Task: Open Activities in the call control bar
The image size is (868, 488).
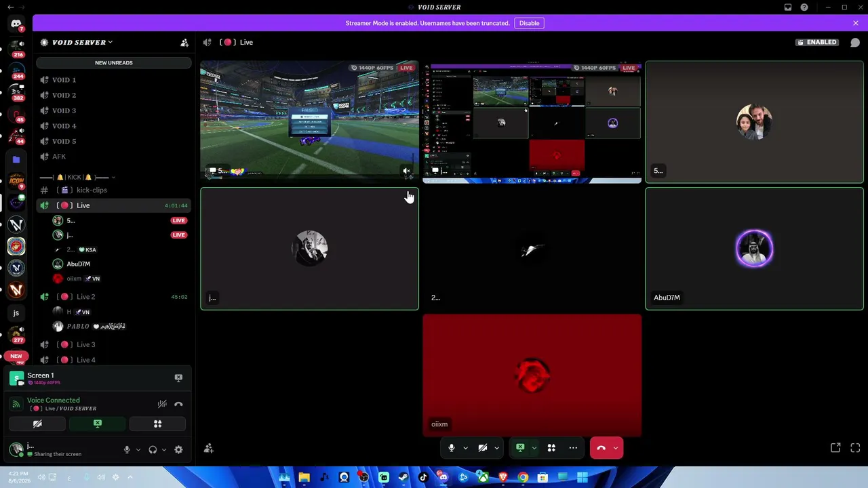Action: pyautogui.click(x=551, y=448)
